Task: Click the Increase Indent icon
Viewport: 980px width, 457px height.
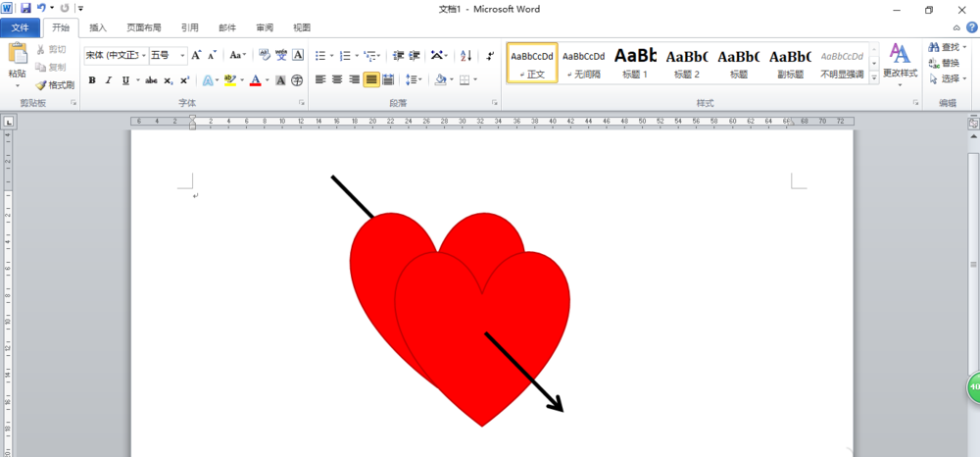Action: 415,56
